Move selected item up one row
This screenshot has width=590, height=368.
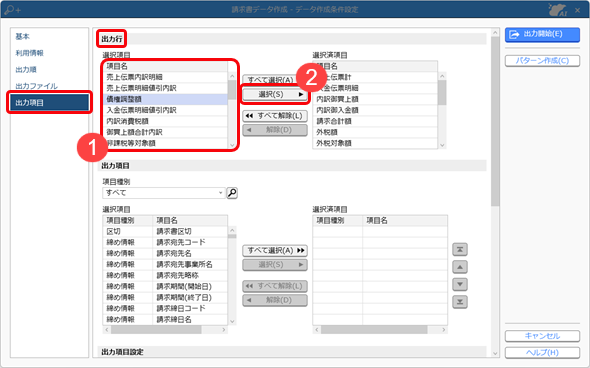pyautogui.click(x=460, y=267)
